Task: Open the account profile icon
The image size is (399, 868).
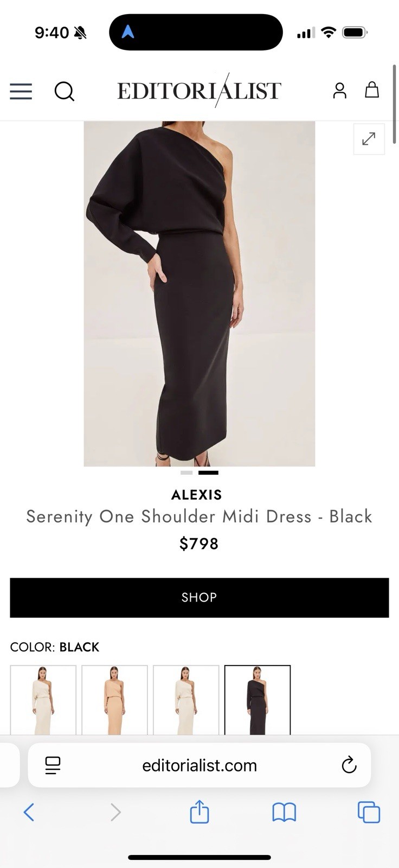Action: coord(340,90)
